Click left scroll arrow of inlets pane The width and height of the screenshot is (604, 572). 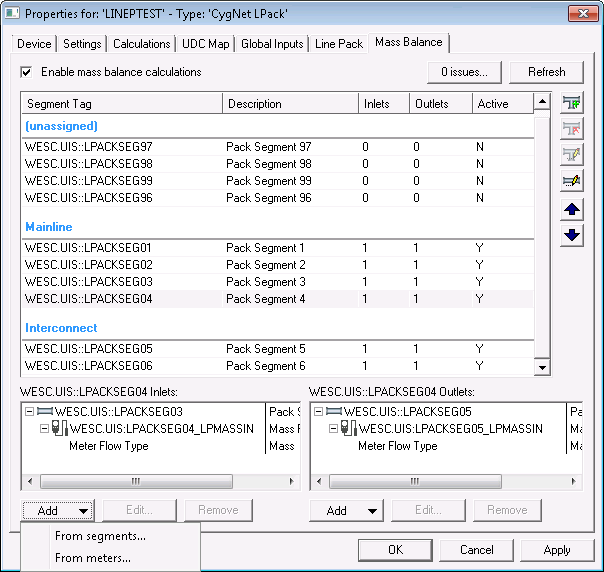click(x=30, y=481)
